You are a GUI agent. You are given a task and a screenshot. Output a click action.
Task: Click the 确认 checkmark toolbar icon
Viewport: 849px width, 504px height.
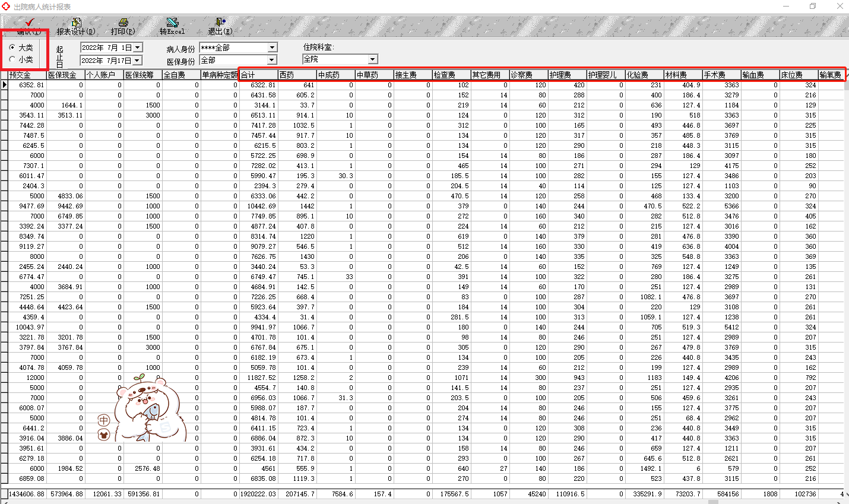pyautogui.click(x=29, y=23)
